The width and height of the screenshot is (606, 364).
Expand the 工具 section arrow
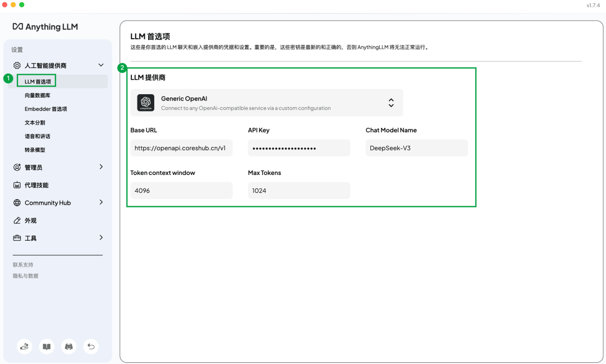click(101, 238)
